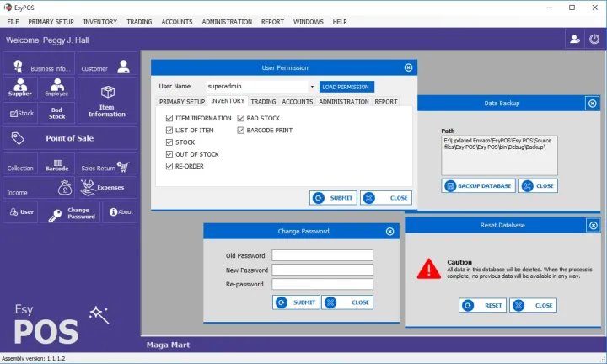Viewport: 607px width, 364px height.
Task: Open the Stock tile
Action: [20, 113]
